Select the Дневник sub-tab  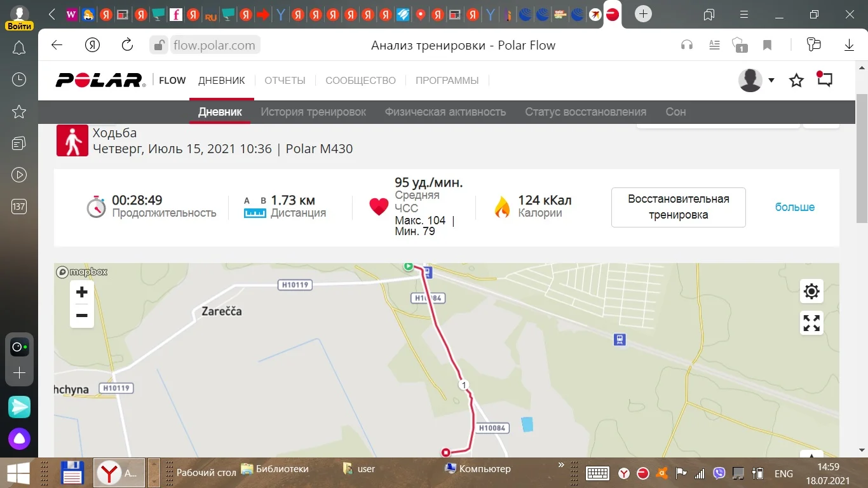point(220,112)
